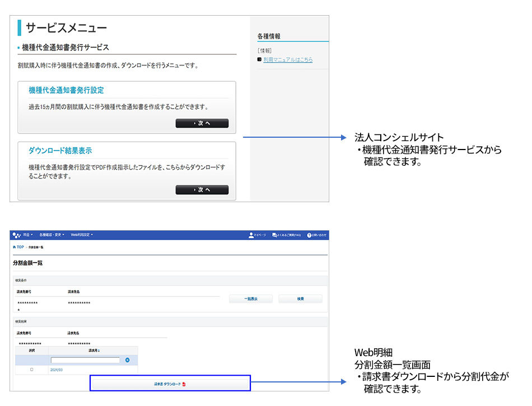Open よくあるご質問 (FAQ) in the header
Viewport: 532px width, 406px height.
coord(274,235)
